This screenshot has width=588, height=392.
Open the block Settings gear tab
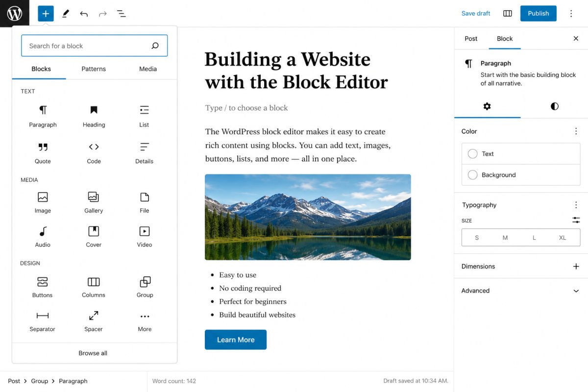point(487,106)
